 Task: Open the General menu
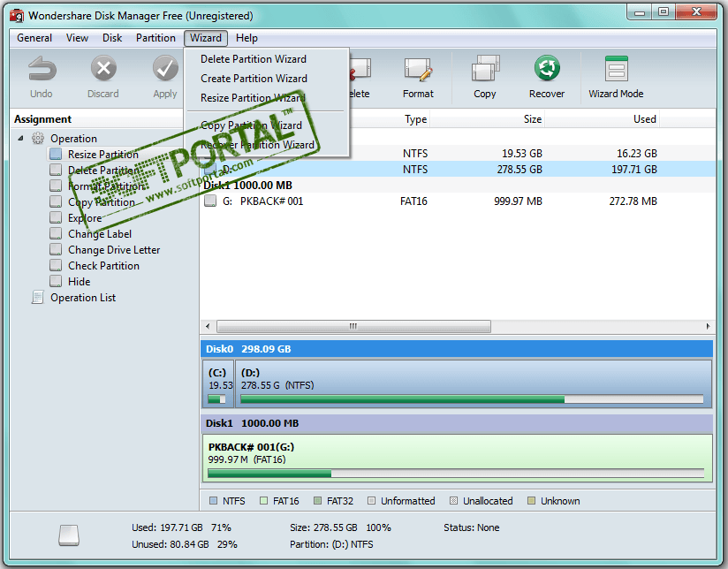pos(34,38)
